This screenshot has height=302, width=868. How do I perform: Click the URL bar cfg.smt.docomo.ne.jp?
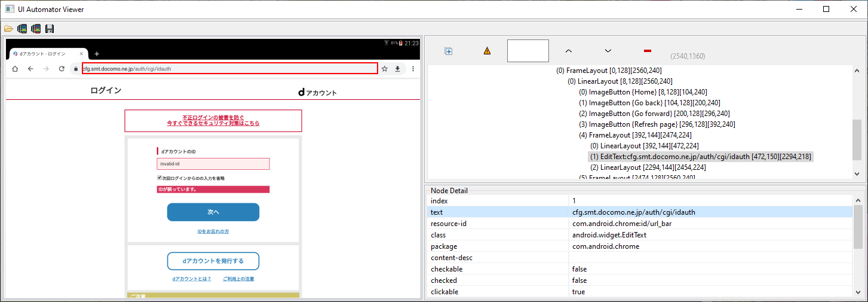click(229, 68)
